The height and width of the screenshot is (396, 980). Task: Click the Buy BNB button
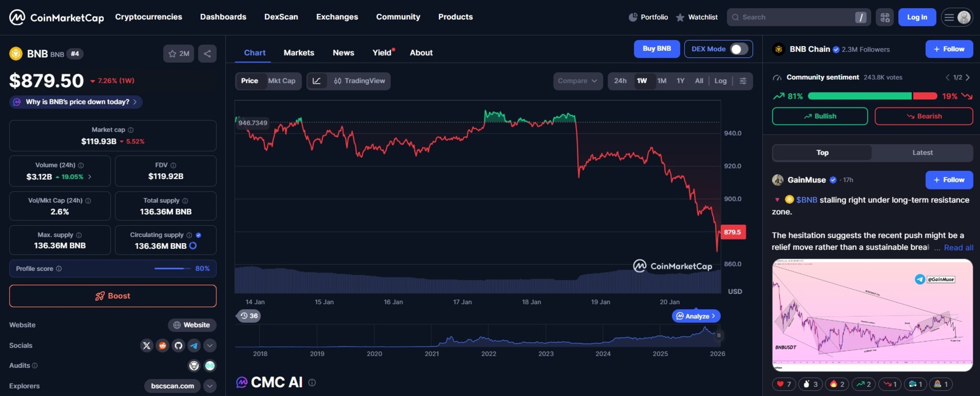point(657,49)
